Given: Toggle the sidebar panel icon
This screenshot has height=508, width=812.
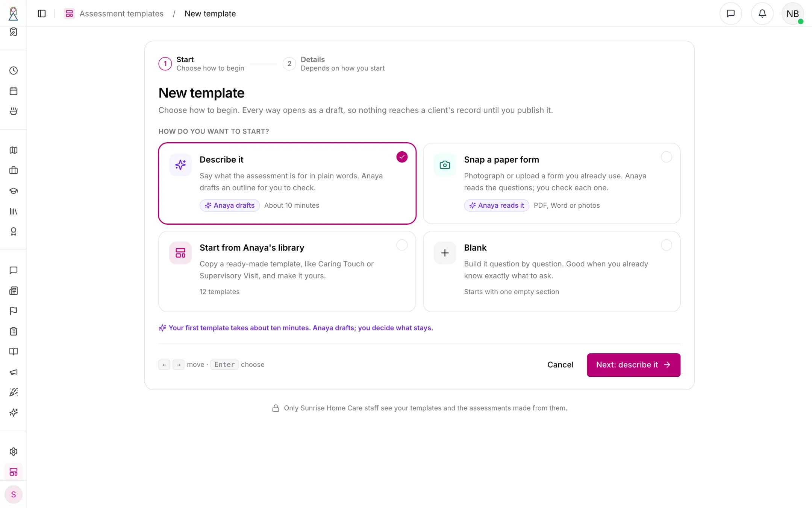Looking at the screenshot, I should [x=42, y=14].
